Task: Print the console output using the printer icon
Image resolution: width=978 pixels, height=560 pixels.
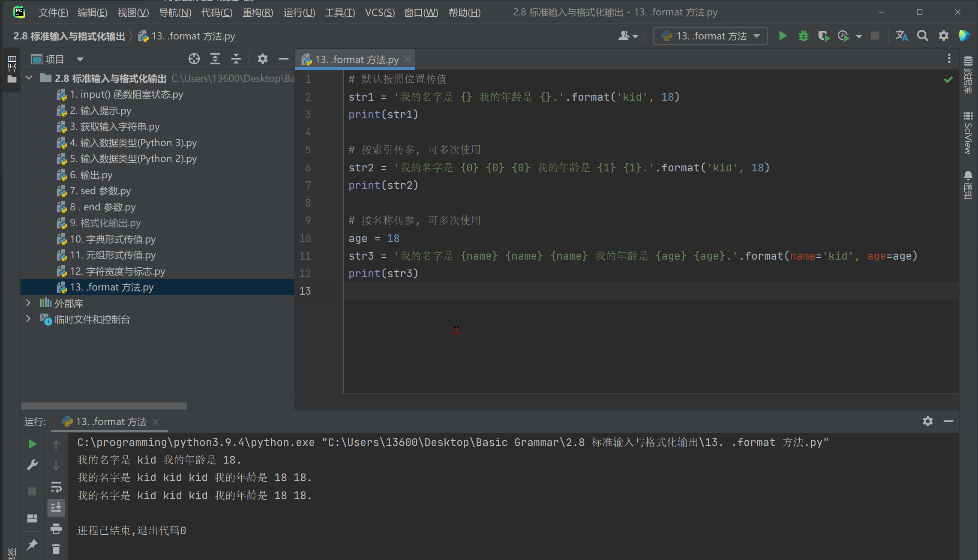Action: coord(56,528)
